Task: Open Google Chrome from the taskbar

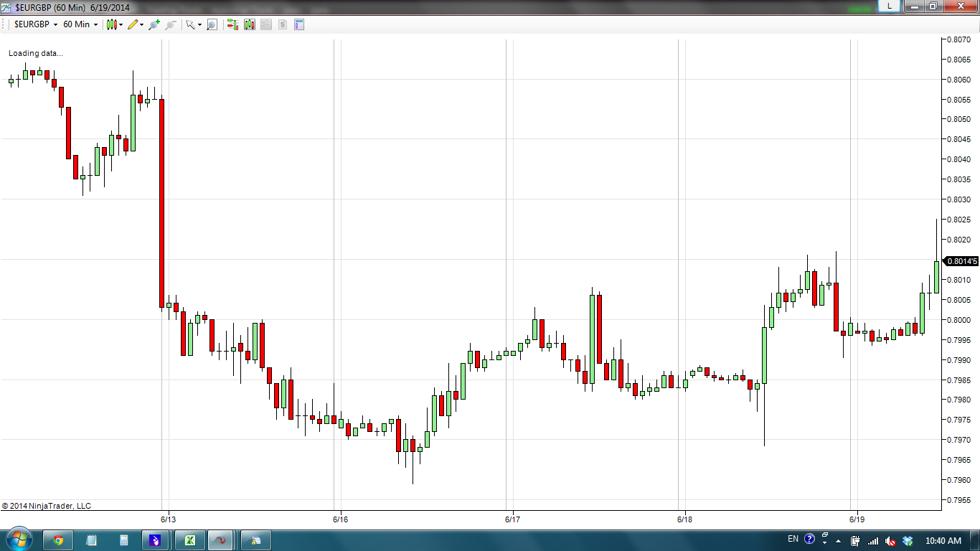Action: 58,540
